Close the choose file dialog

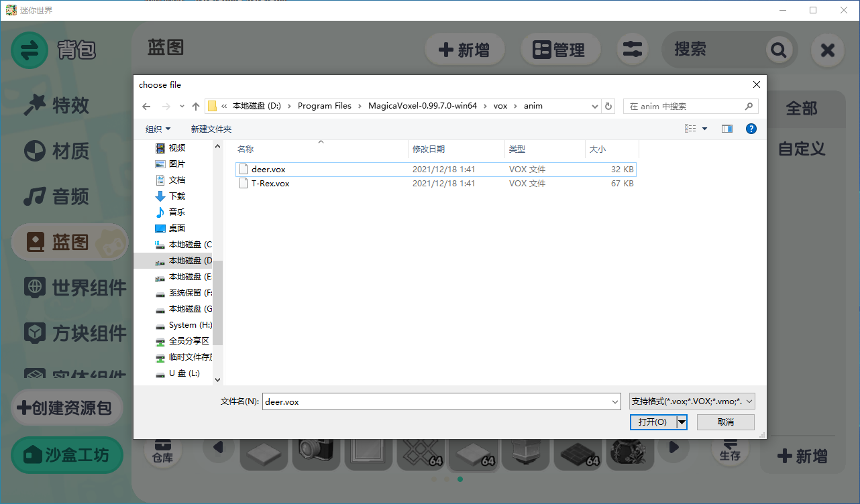pos(756,85)
